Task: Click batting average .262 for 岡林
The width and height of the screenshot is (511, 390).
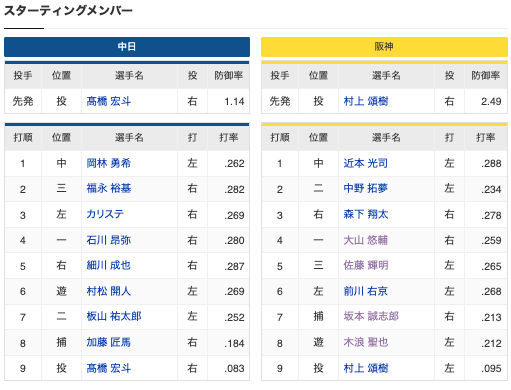Action: (234, 164)
